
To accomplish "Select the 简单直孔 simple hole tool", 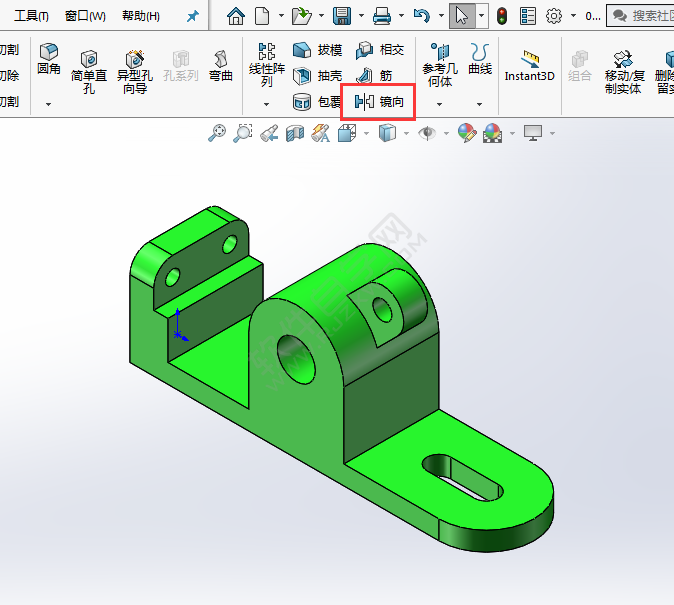I will (89, 72).
